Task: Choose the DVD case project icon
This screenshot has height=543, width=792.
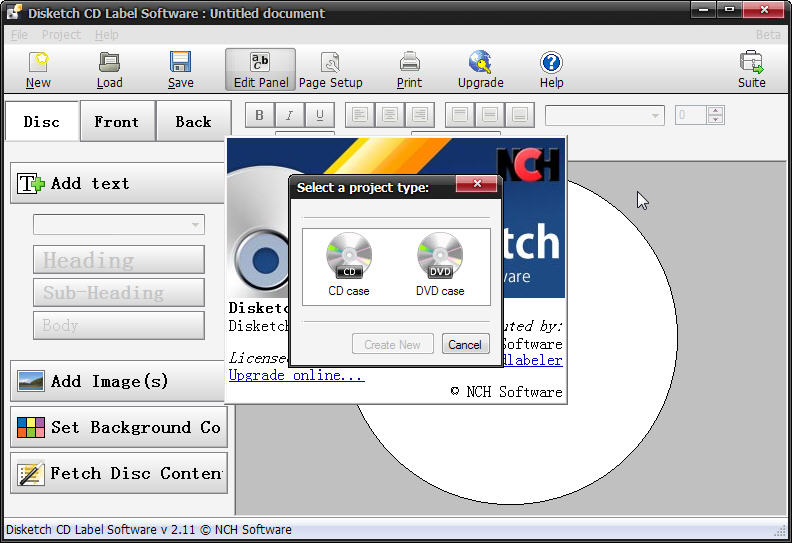Action: pyautogui.click(x=440, y=264)
